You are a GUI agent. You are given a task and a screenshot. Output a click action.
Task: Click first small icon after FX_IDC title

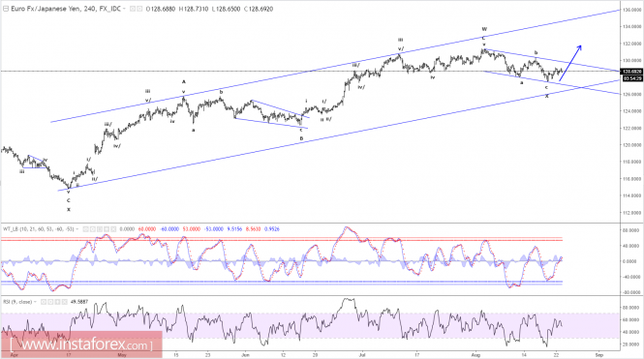click(133, 9)
